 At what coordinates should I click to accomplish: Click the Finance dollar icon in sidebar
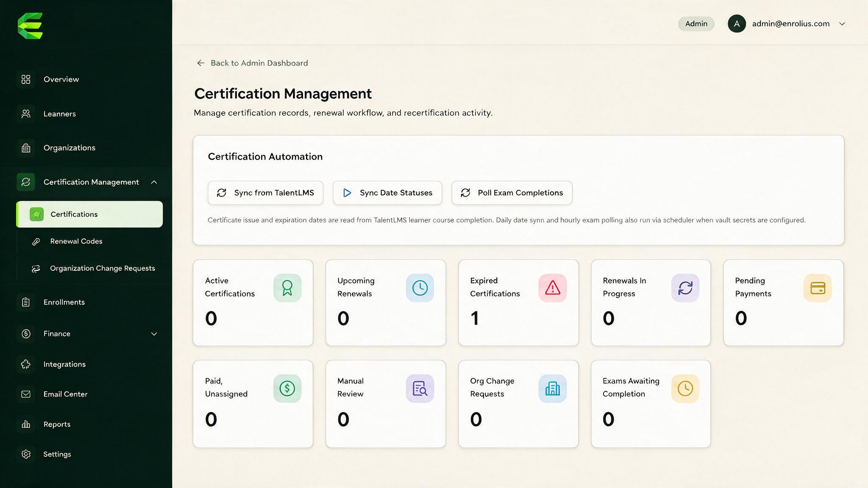click(26, 334)
